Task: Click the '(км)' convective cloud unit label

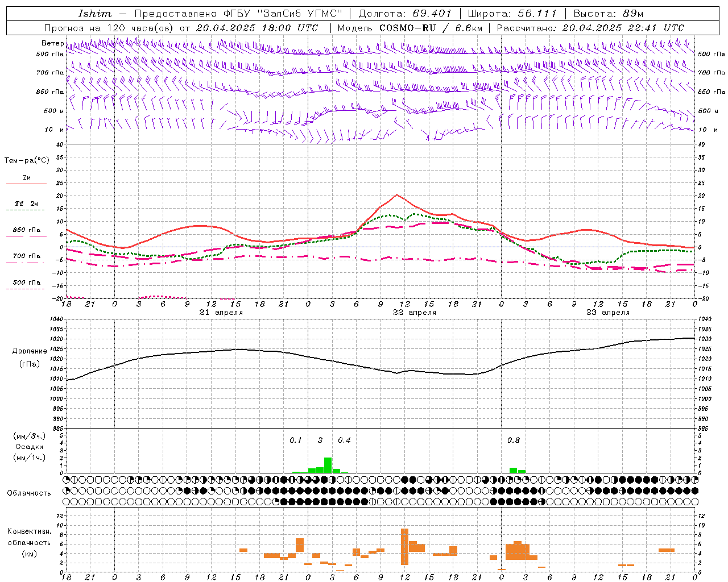Action: coord(29,554)
